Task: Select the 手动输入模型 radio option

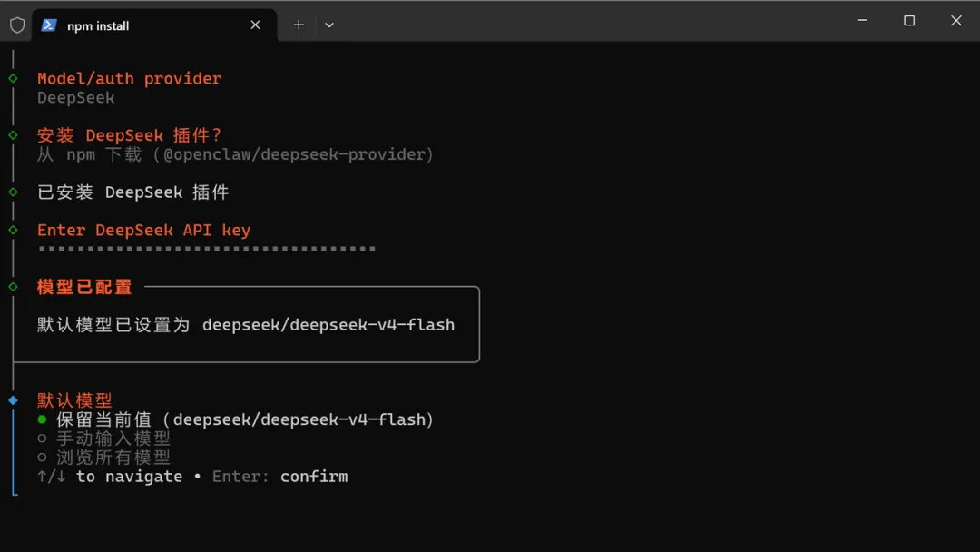Action: 103,439
